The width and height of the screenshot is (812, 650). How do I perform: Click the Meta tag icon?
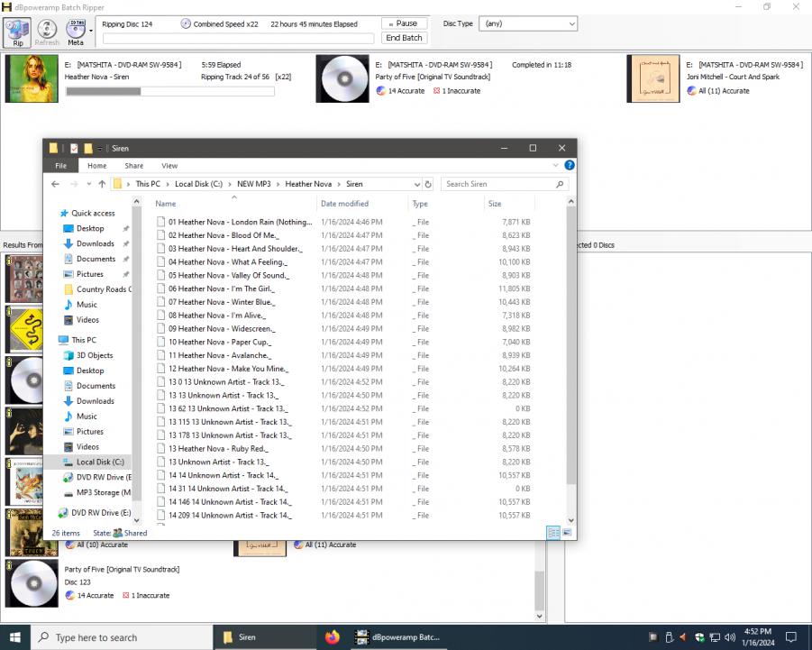click(x=75, y=30)
